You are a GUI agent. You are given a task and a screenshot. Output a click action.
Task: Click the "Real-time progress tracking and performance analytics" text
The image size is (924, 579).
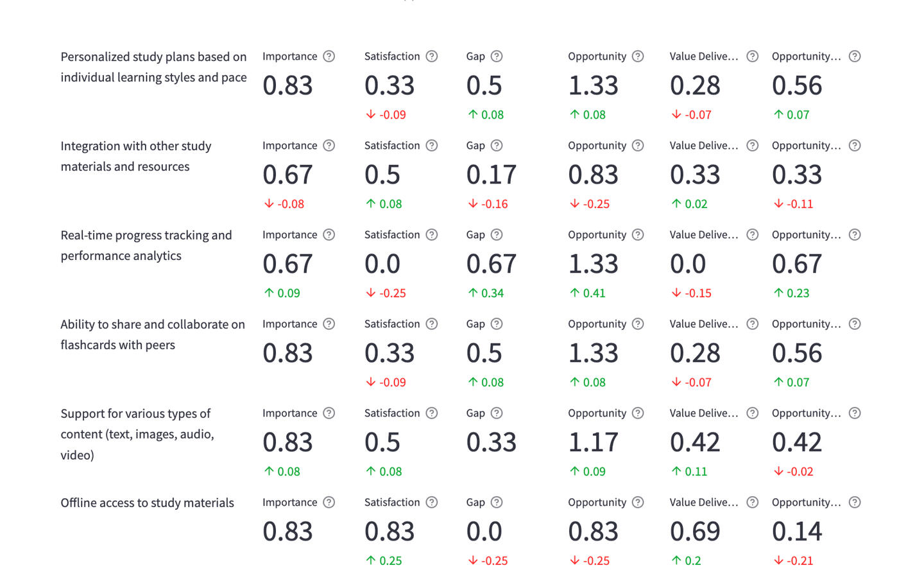click(x=146, y=246)
